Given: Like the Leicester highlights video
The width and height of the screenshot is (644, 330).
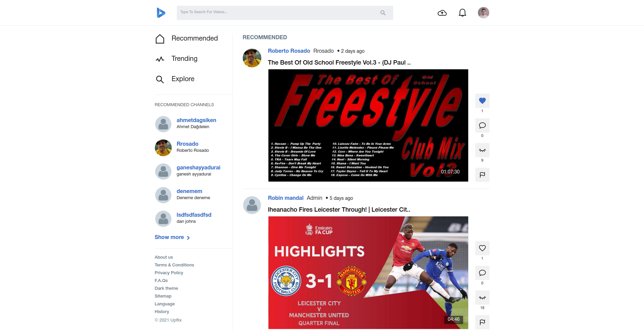Looking at the screenshot, I should (482, 248).
